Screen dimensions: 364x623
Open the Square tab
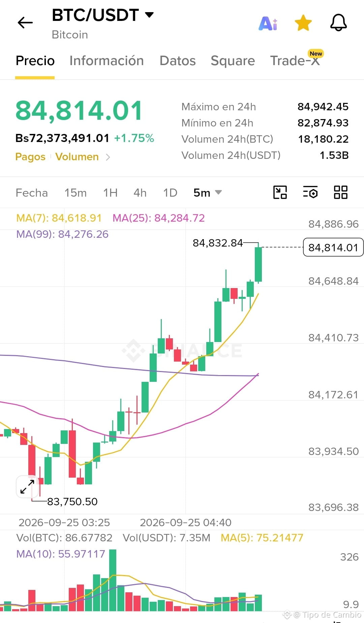[233, 61]
